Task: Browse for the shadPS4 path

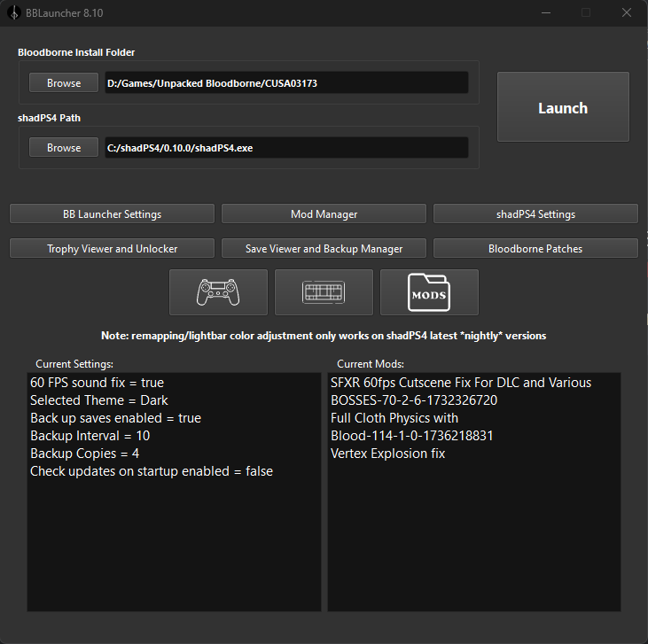Action: click(64, 147)
